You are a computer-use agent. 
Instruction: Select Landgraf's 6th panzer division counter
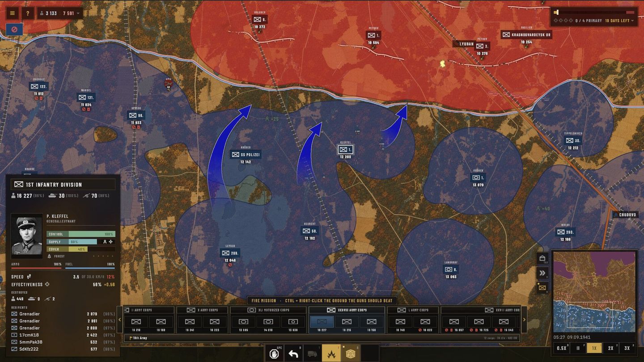(450, 269)
